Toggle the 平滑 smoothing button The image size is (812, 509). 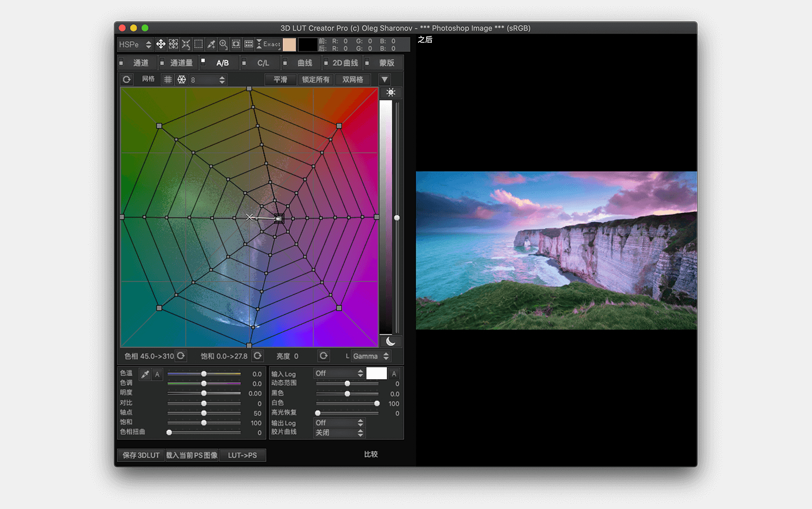pos(280,79)
